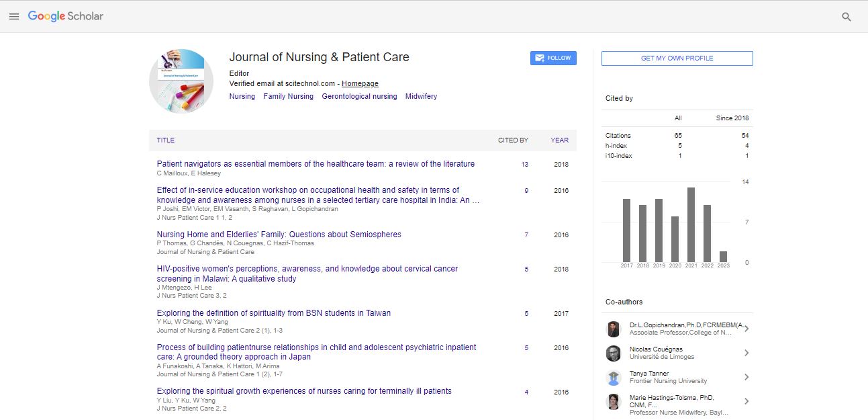Open the HIV-positive women's perceptions article
This screenshot has height=420, width=868.
(x=307, y=274)
